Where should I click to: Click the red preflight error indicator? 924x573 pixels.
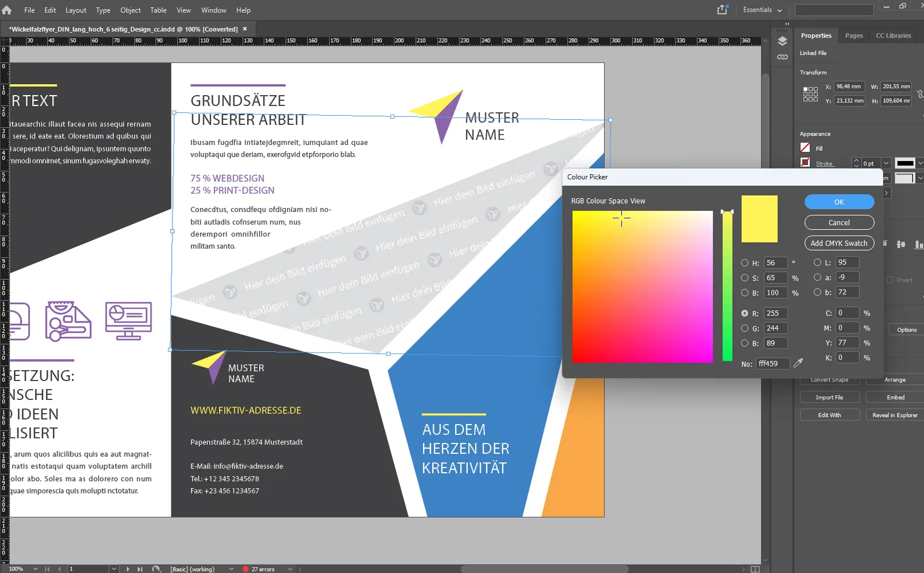pyautogui.click(x=245, y=569)
